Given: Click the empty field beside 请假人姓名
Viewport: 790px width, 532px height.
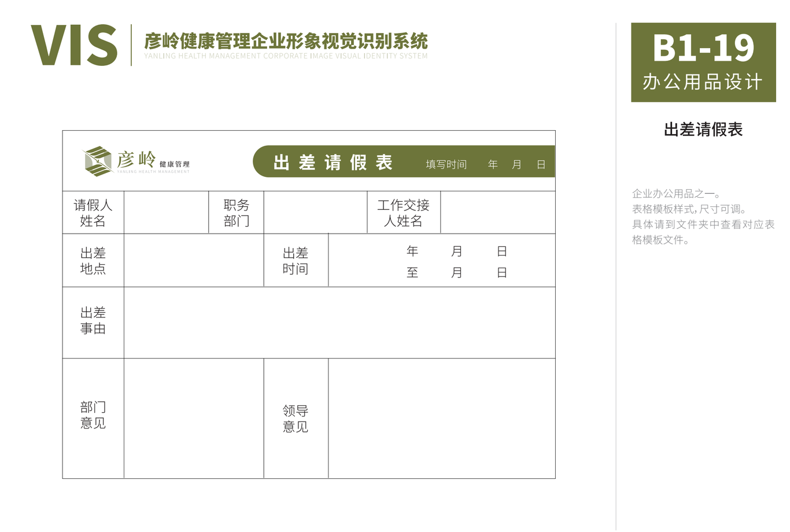Looking at the screenshot, I should pyautogui.click(x=167, y=212).
